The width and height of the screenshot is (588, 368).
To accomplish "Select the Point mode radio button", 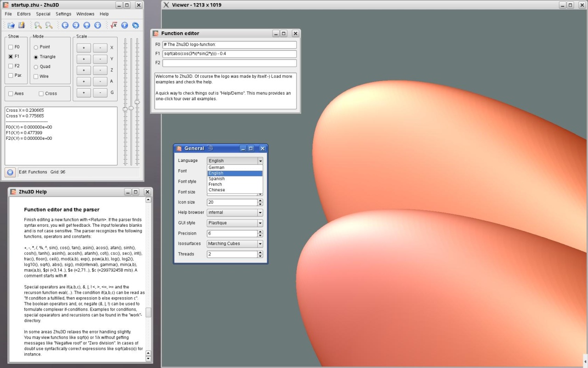I will [36, 47].
